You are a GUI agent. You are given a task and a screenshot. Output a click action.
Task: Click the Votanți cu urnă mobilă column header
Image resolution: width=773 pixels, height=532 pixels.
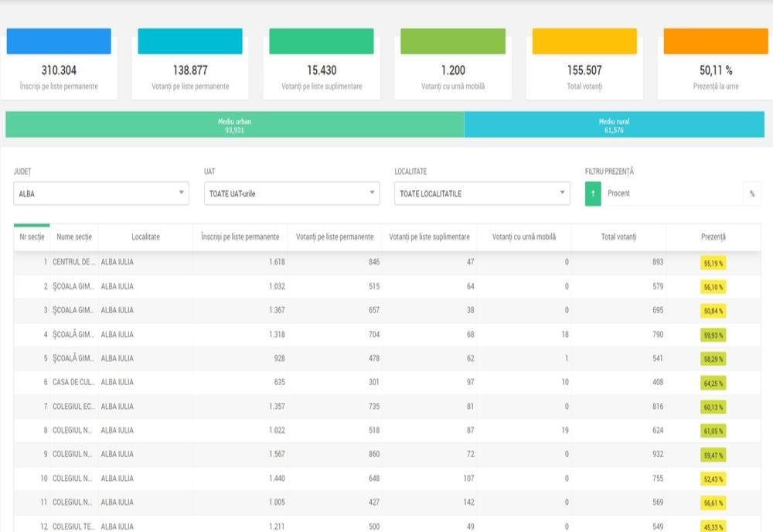pos(523,237)
